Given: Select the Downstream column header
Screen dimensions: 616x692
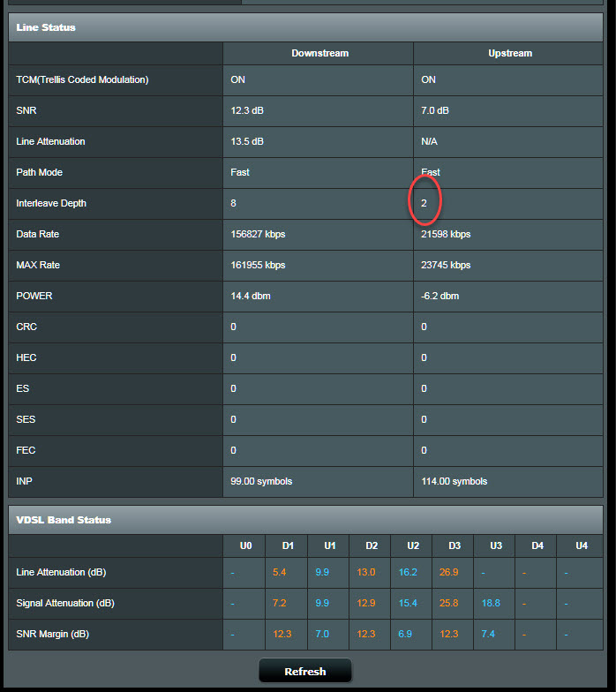Looking at the screenshot, I should click(x=319, y=53).
